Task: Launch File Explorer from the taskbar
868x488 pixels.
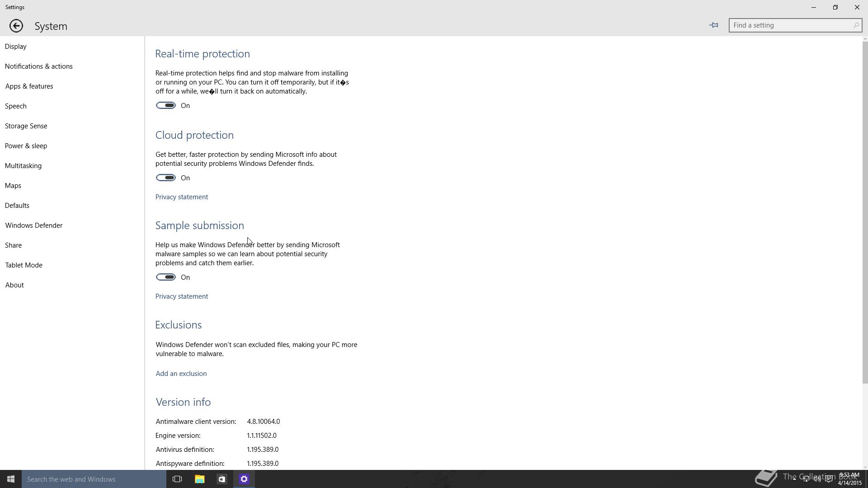Action: 199,479
